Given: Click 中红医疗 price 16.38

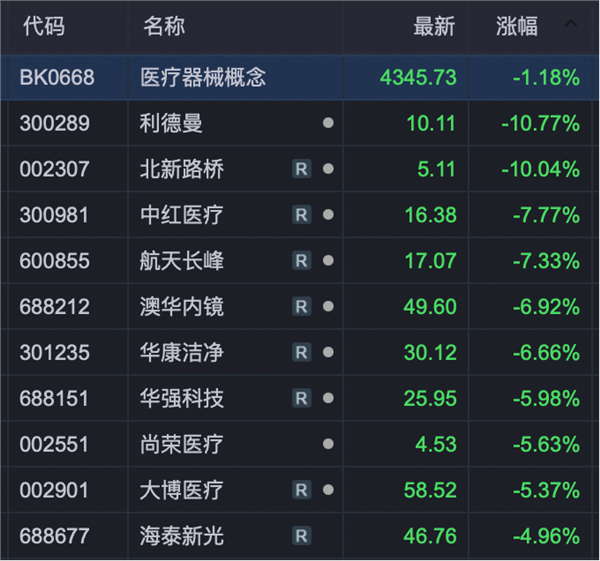Looking at the screenshot, I should [431, 215].
